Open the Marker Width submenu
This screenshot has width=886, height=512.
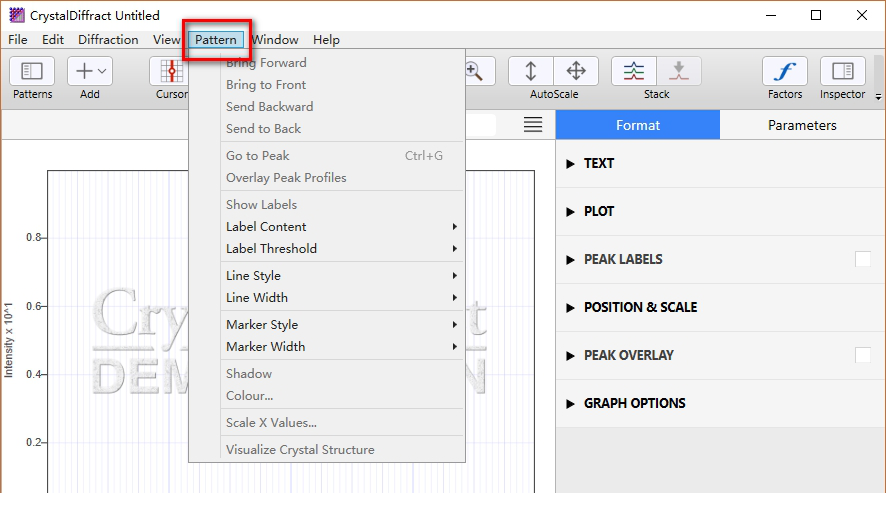[x=341, y=347]
